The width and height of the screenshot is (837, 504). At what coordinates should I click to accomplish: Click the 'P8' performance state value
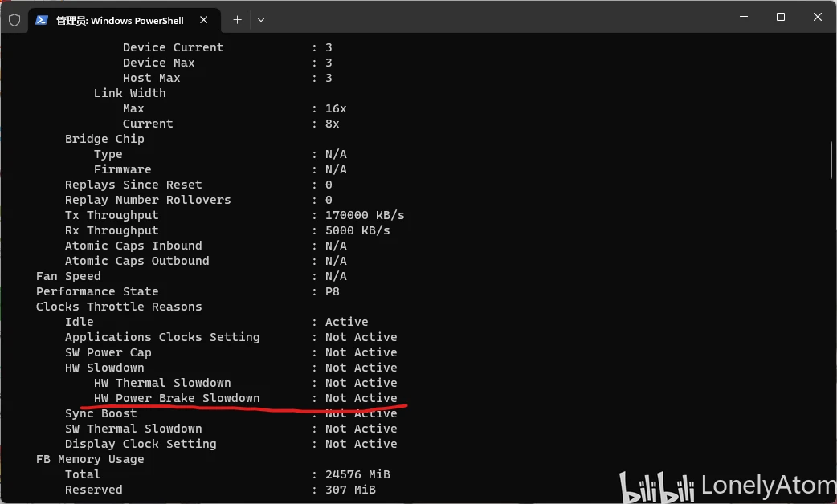[332, 292]
